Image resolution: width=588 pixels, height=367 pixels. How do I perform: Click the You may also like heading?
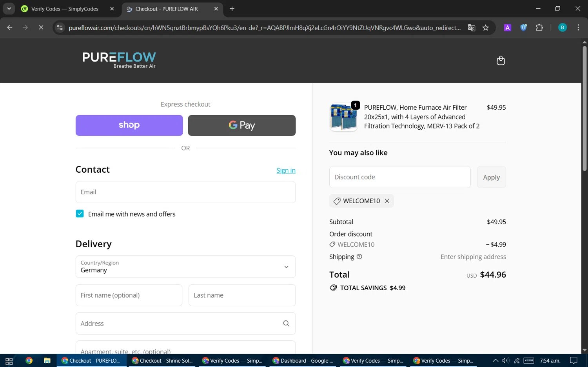358,153
